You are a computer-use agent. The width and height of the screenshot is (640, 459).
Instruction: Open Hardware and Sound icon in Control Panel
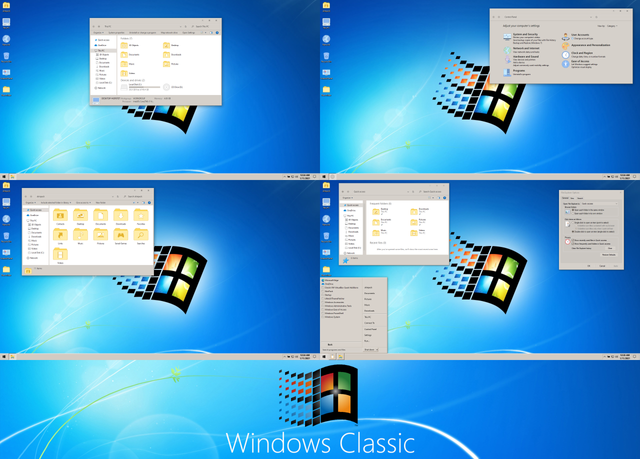tap(508, 60)
